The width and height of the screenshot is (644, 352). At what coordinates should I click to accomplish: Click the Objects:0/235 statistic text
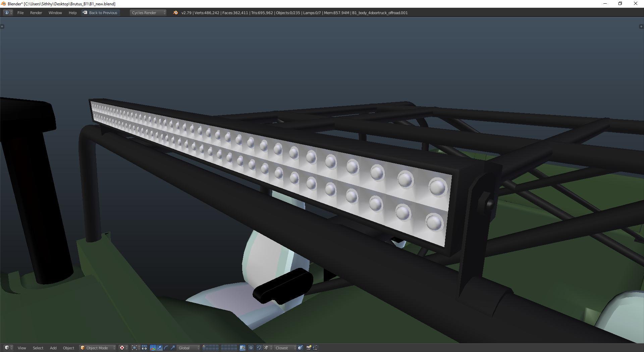point(288,13)
